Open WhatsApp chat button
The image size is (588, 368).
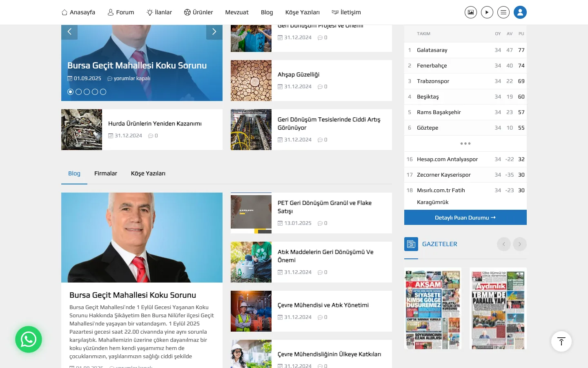tap(29, 339)
